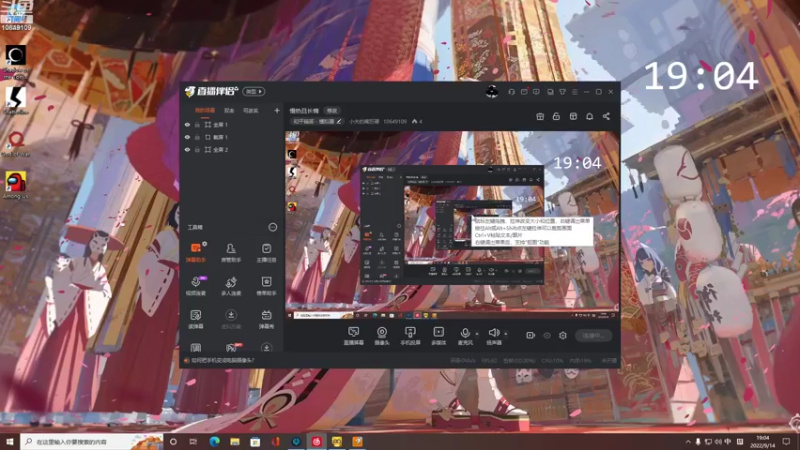Click the grayed download tool beside 读弹幕

pos(231,319)
